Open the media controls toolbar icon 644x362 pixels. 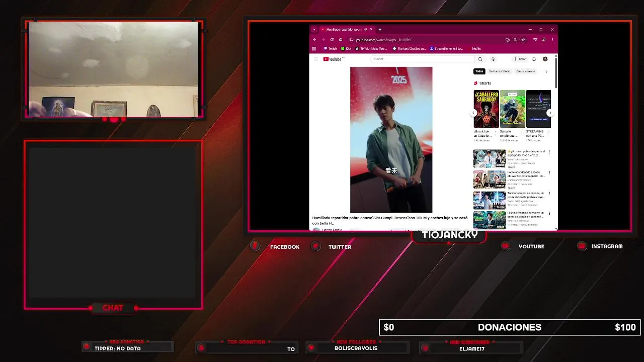pyautogui.click(x=535, y=40)
